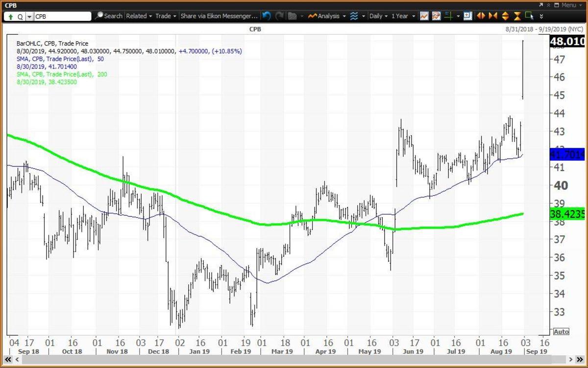Click the Search magnifier icon
Screen dimensions: 588x368
pyautogui.click(x=99, y=16)
